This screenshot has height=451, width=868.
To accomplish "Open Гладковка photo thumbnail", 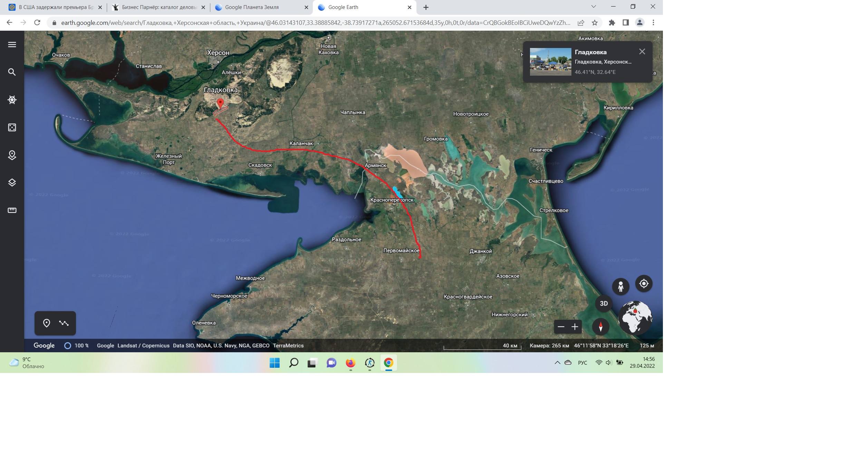I will pos(550,62).
